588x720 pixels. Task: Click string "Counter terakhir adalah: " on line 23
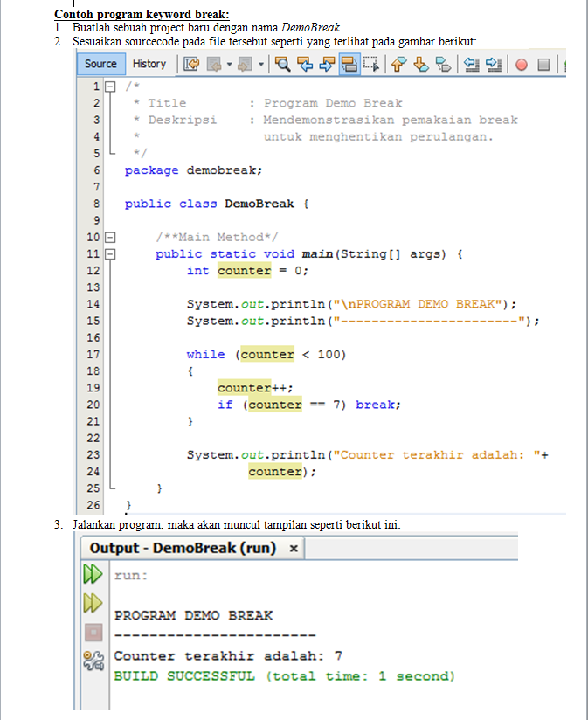[x=436, y=455]
